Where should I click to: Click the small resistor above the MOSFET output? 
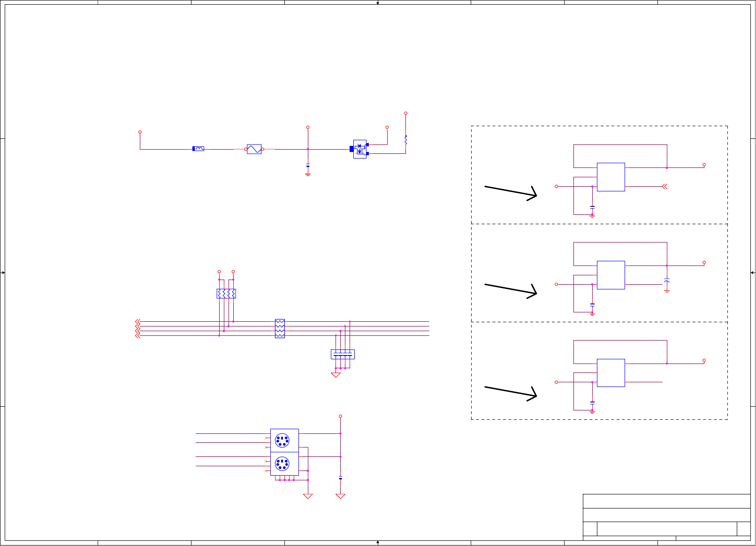point(406,139)
